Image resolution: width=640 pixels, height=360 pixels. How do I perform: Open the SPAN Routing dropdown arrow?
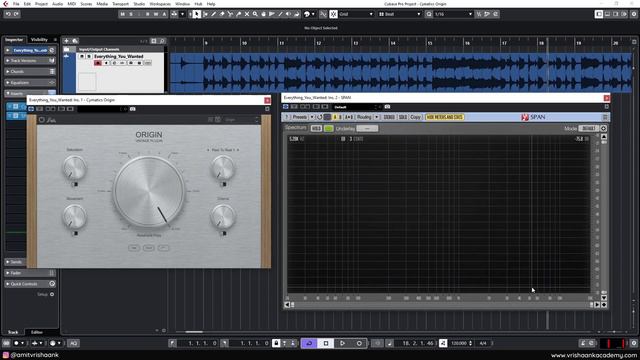377,117
